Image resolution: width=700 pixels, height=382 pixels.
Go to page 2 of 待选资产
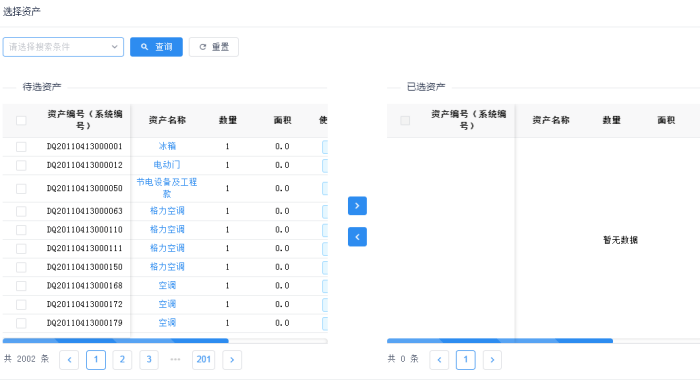point(122,360)
